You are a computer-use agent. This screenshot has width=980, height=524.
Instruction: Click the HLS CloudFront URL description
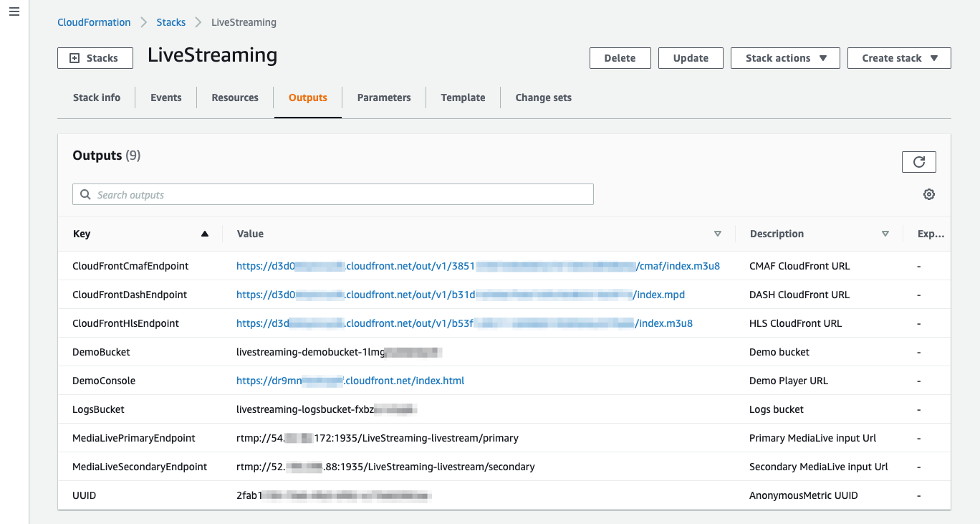795,323
